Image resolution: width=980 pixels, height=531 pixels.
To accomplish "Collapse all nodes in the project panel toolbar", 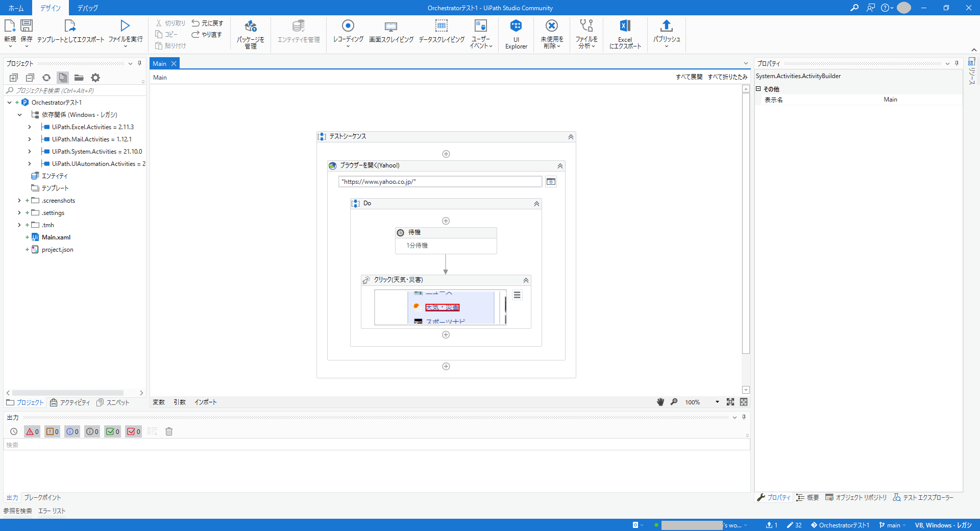I will click(x=30, y=78).
